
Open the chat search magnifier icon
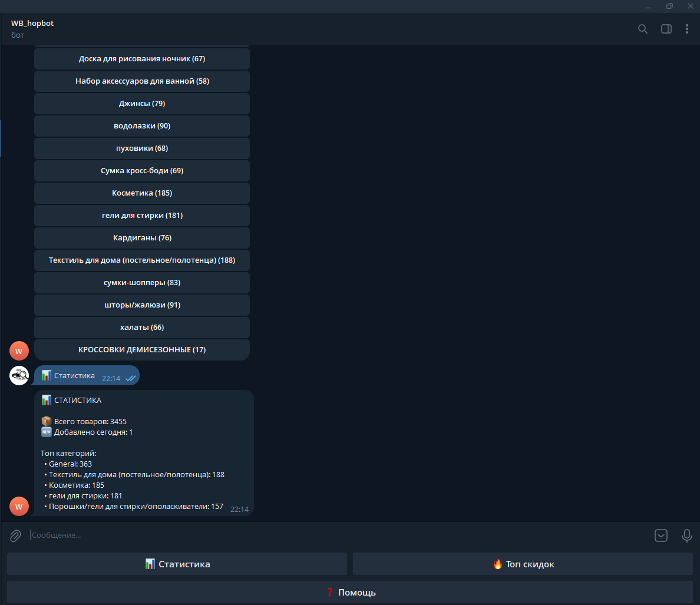click(x=642, y=29)
